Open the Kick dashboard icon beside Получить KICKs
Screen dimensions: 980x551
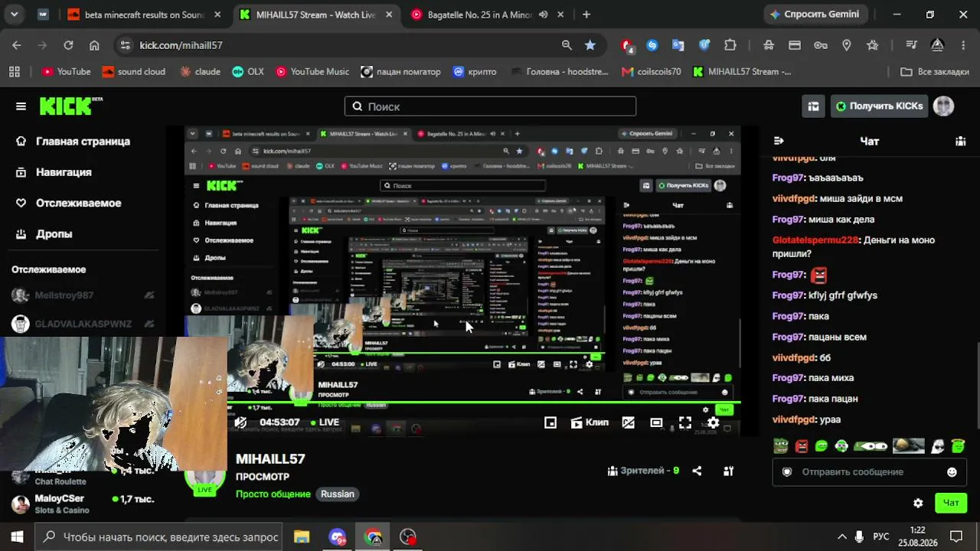(813, 106)
